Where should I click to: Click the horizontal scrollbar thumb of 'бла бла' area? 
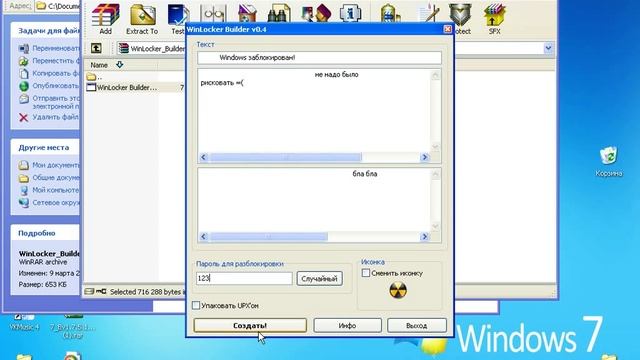point(269,237)
